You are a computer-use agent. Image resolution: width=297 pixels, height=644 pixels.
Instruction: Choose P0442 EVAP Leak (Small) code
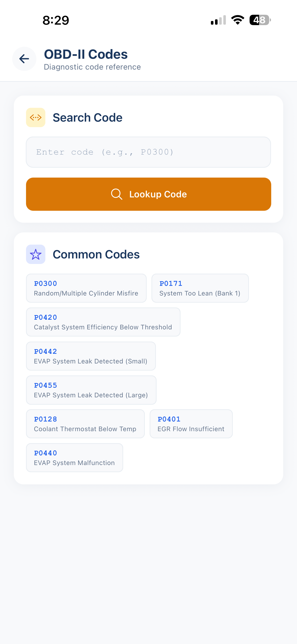pos(91,356)
